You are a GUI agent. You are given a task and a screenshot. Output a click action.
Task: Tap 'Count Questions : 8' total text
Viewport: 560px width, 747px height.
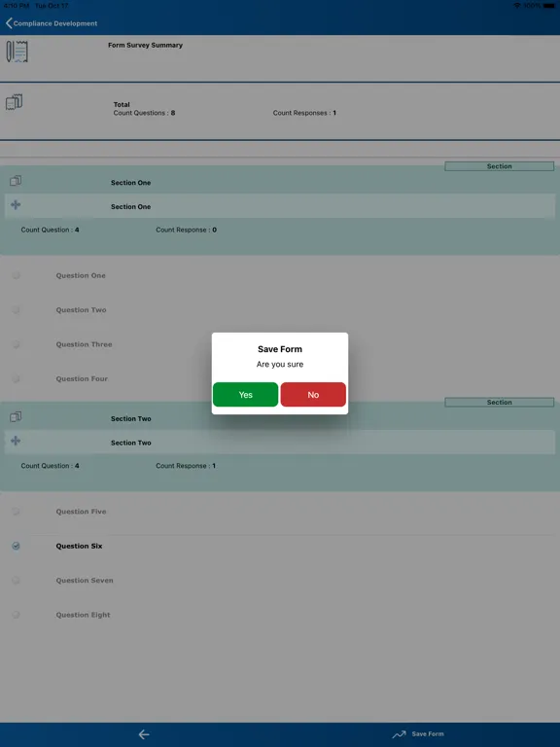click(x=144, y=113)
